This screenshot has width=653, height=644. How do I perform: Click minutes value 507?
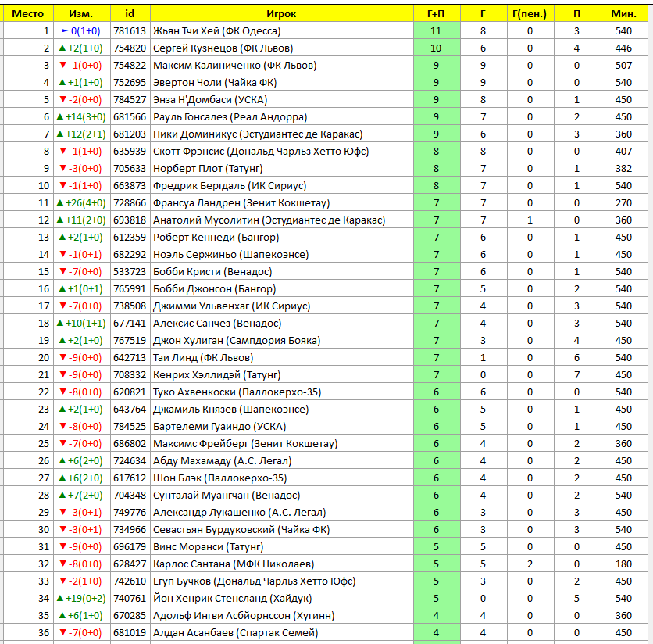[x=623, y=66]
